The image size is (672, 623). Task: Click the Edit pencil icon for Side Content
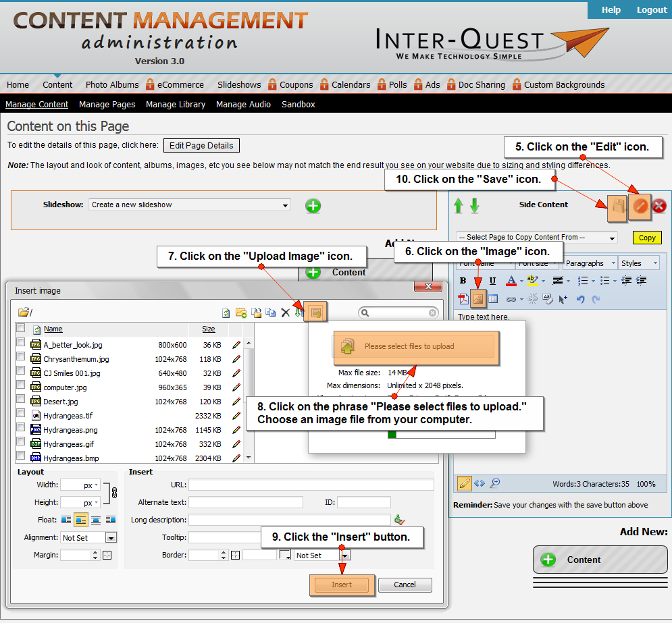(640, 208)
